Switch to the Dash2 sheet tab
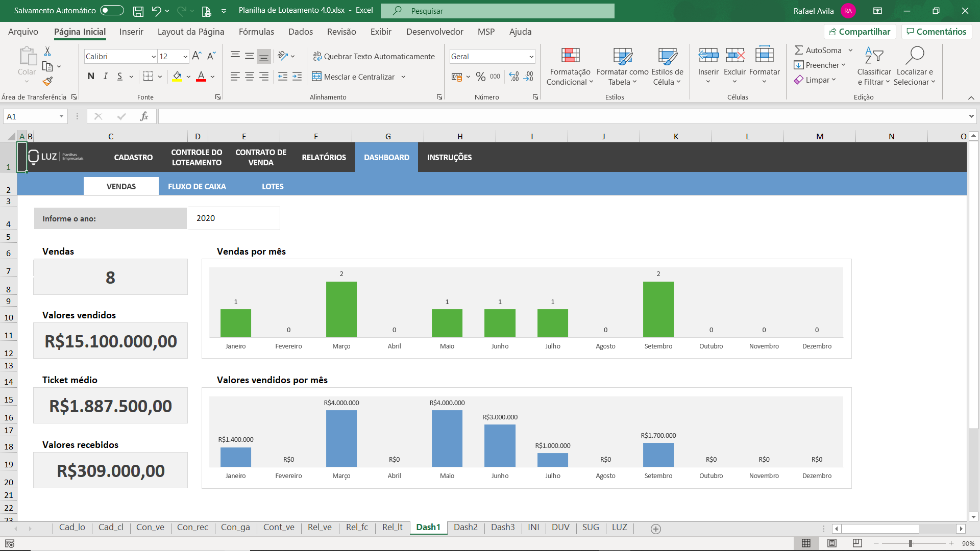 coord(465,527)
